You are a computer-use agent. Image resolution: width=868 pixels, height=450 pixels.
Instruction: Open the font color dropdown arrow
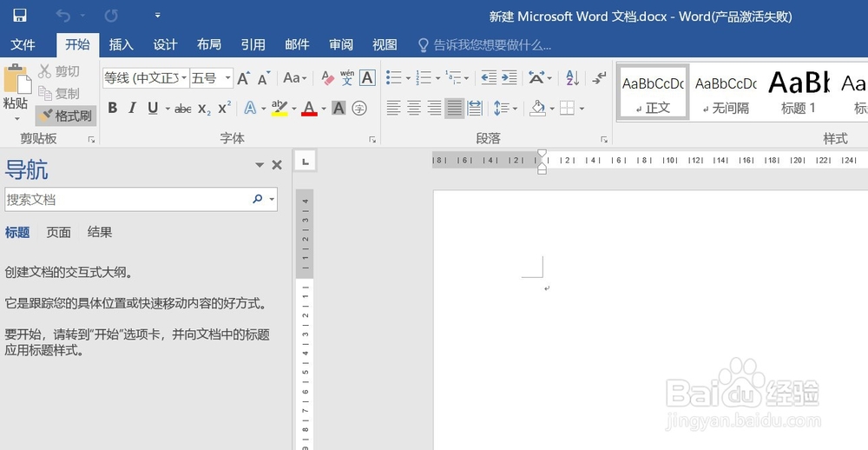[x=324, y=109]
